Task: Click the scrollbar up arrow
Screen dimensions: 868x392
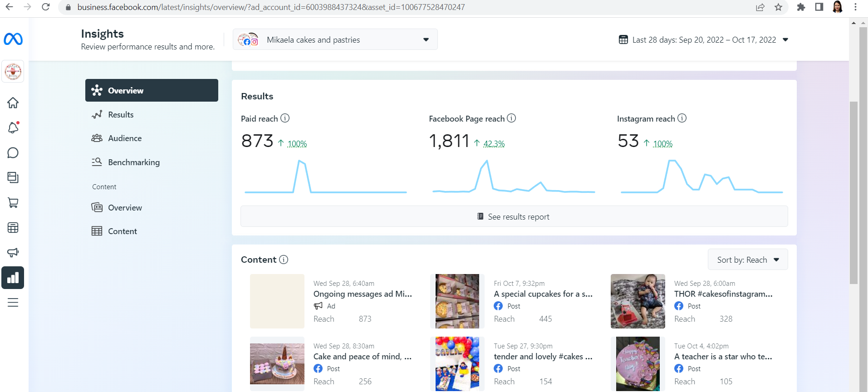Action: [853, 23]
